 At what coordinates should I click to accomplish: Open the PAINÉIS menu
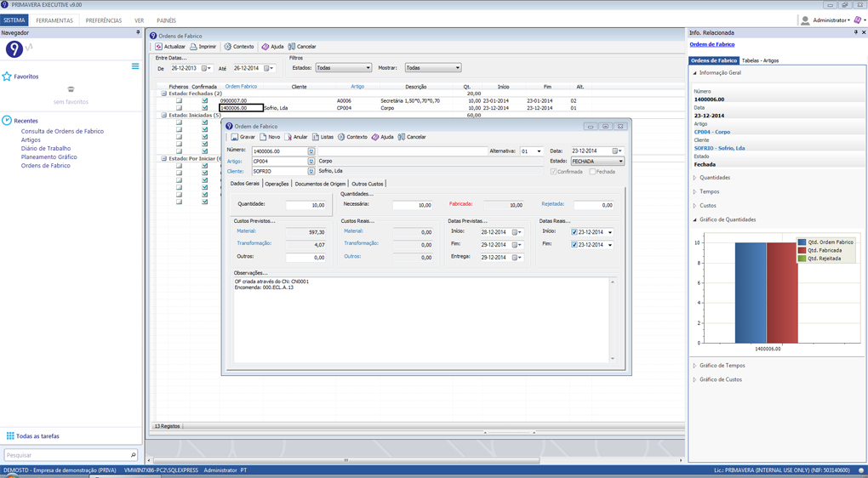click(x=166, y=20)
